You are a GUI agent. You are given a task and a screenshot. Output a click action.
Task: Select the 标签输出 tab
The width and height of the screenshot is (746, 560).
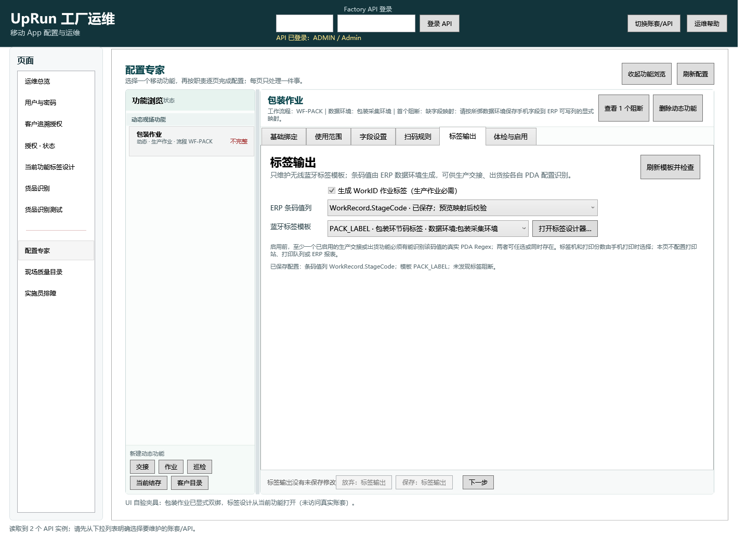point(463,136)
